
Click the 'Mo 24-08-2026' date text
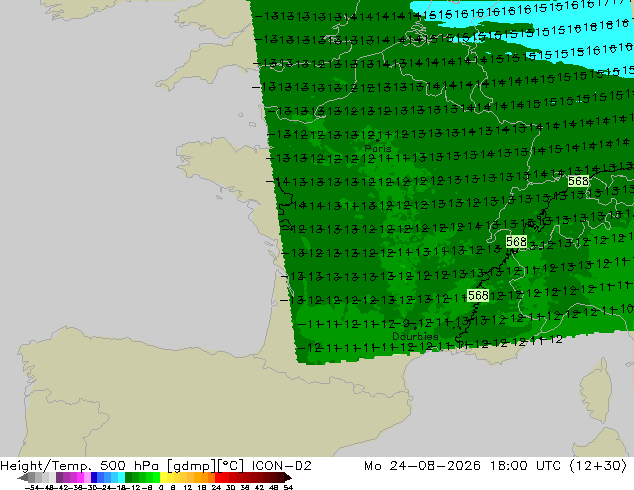(x=422, y=466)
